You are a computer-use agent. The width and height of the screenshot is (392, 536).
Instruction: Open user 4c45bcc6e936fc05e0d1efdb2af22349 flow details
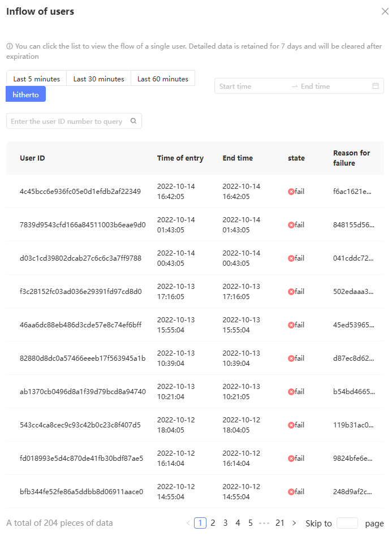tap(80, 191)
